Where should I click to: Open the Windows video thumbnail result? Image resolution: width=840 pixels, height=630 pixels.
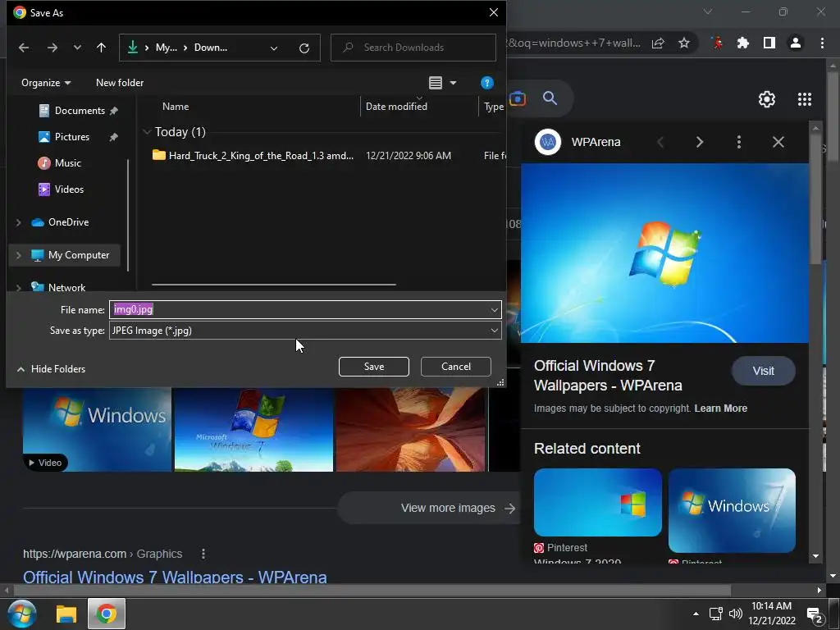(x=97, y=430)
